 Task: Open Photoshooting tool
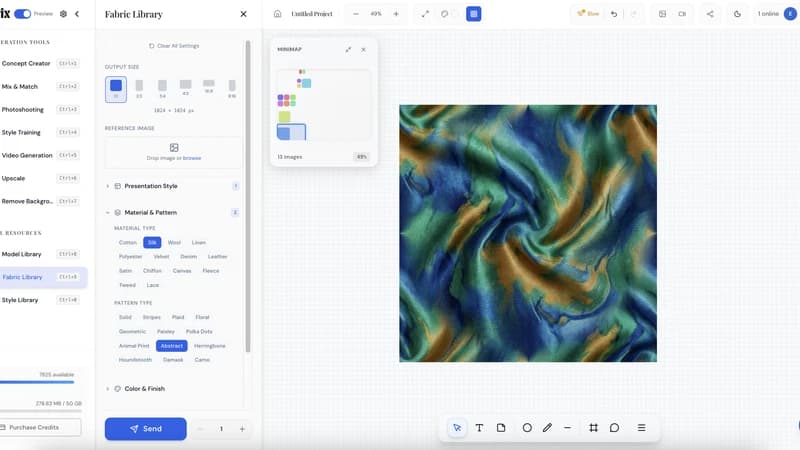(40, 109)
